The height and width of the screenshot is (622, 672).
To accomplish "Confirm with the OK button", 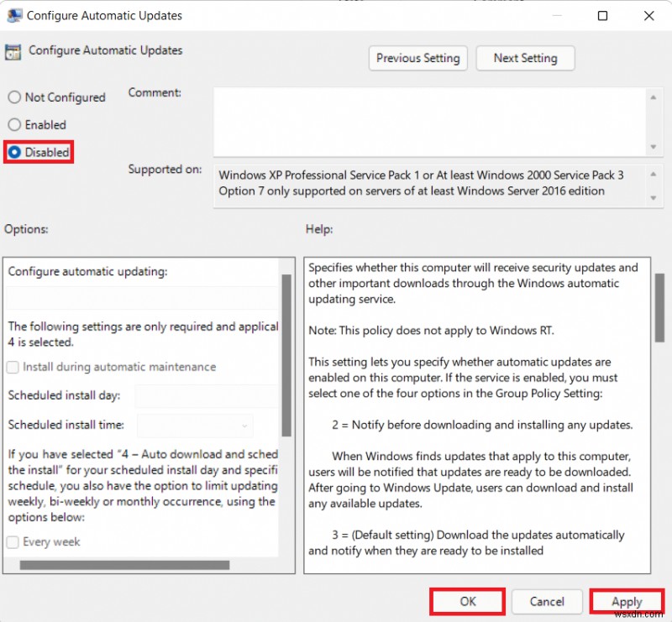I will (x=468, y=602).
